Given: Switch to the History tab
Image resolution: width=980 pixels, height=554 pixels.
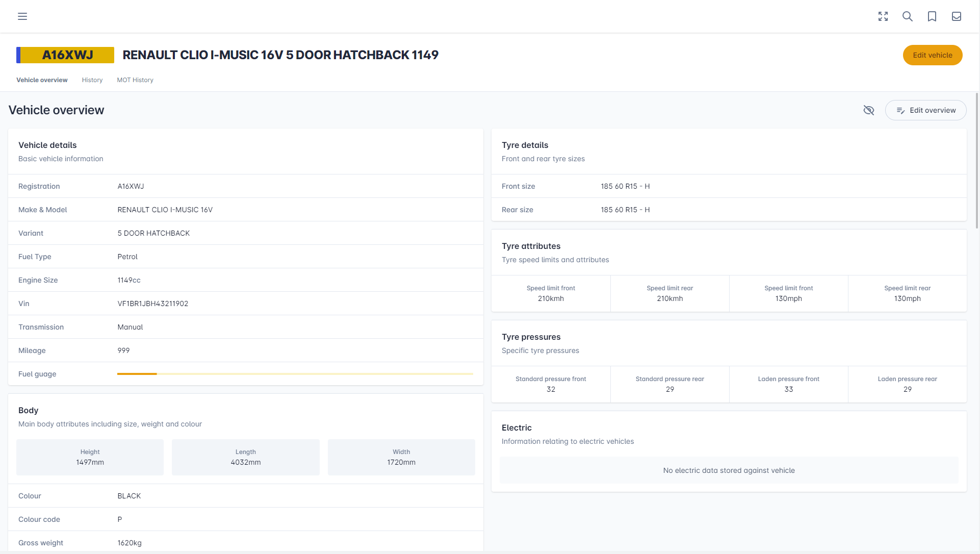Looking at the screenshot, I should point(92,80).
